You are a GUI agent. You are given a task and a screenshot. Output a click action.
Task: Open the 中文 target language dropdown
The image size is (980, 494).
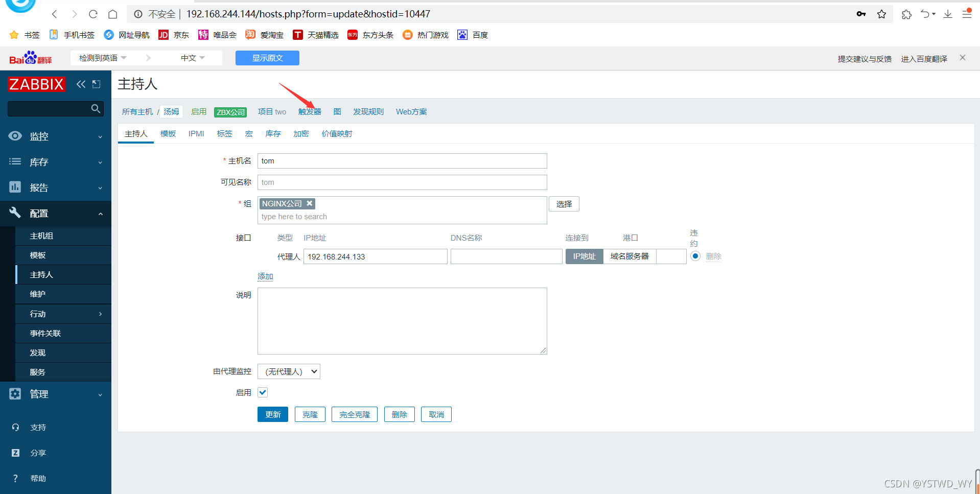click(193, 58)
